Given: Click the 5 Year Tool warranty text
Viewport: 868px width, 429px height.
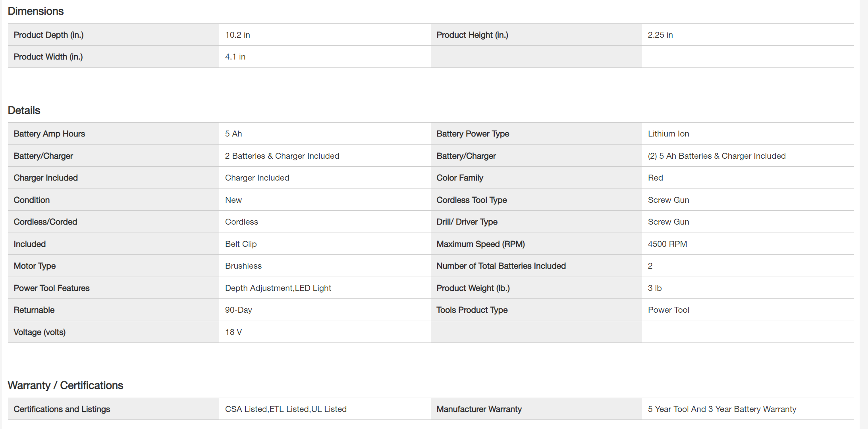Looking at the screenshot, I should 722,409.
